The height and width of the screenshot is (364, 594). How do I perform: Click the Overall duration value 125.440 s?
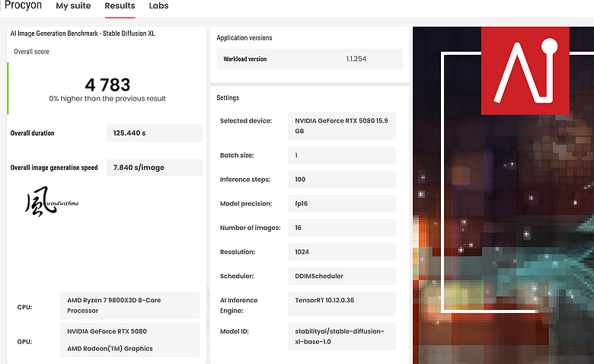tap(155, 133)
